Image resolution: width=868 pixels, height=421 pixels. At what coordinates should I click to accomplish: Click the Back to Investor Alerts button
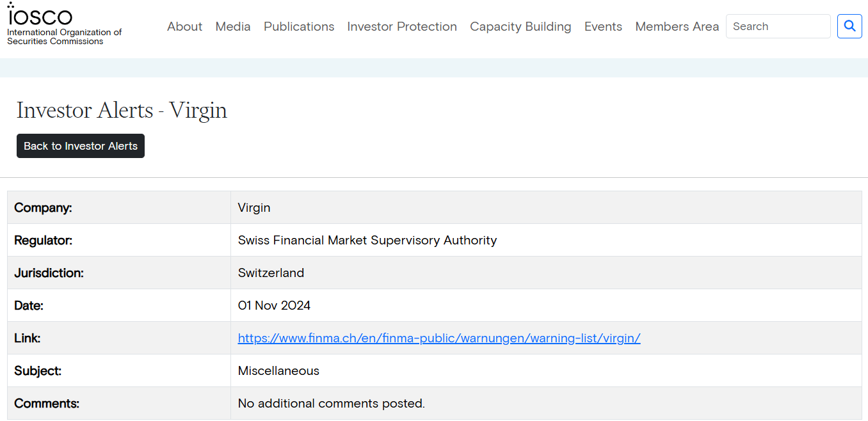[x=81, y=146]
